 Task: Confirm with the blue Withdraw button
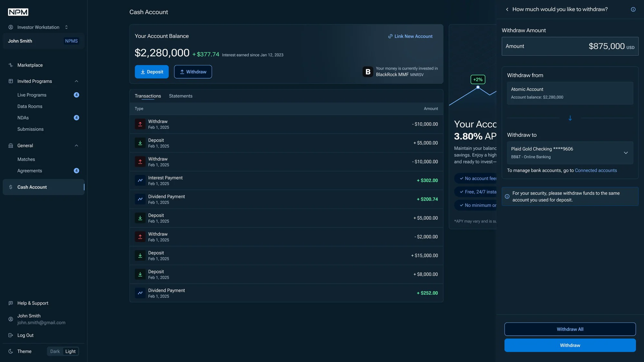click(570, 345)
